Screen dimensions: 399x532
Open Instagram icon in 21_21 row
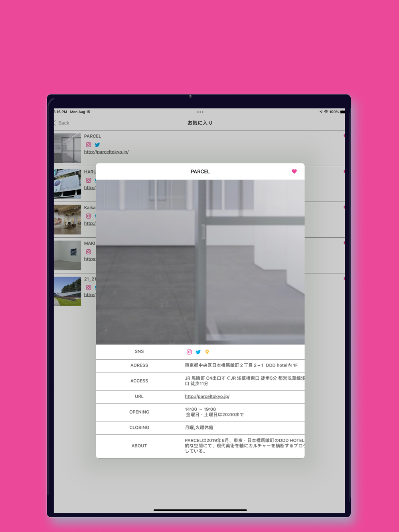pos(89,288)
